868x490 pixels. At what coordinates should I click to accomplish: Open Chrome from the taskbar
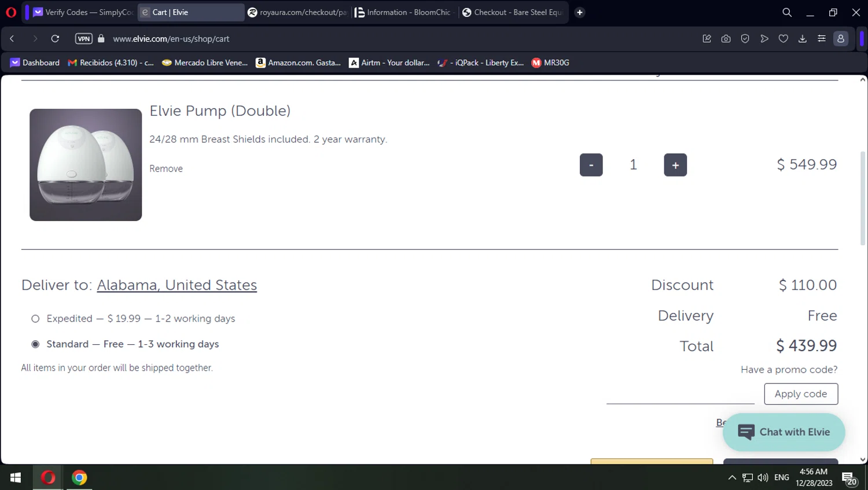click(x=79, y=477)
